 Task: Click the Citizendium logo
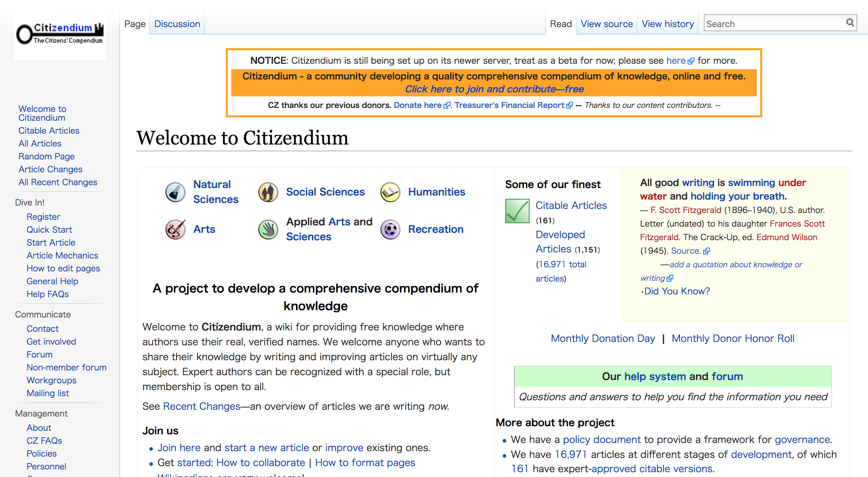pyautogui.click(x=60, y=34)
